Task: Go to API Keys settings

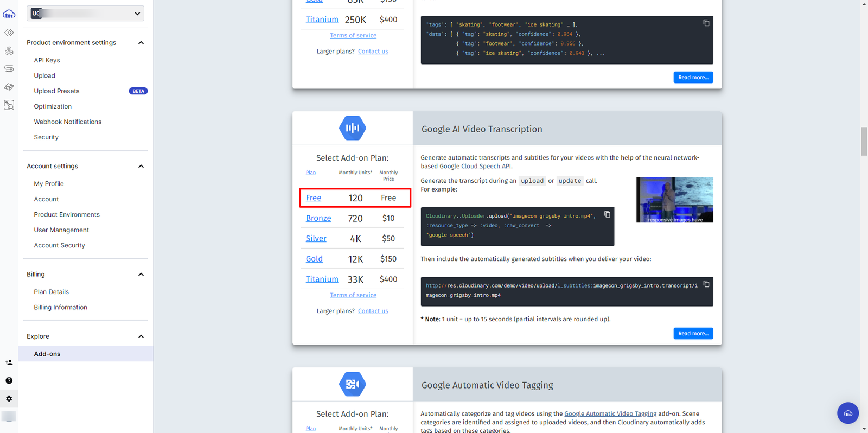Action: click(47, 60)
